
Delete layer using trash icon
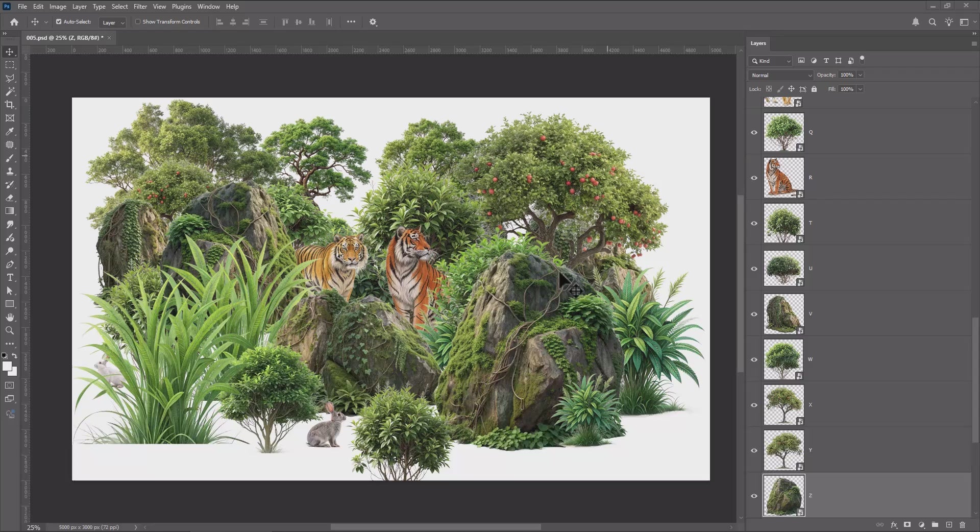tap(963, 525)
